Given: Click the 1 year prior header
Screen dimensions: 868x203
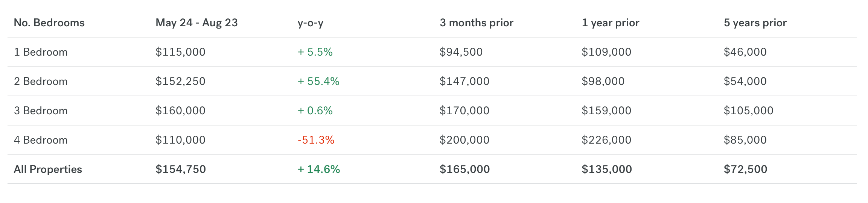Looking at the screenshot, I should pos(611,23).
